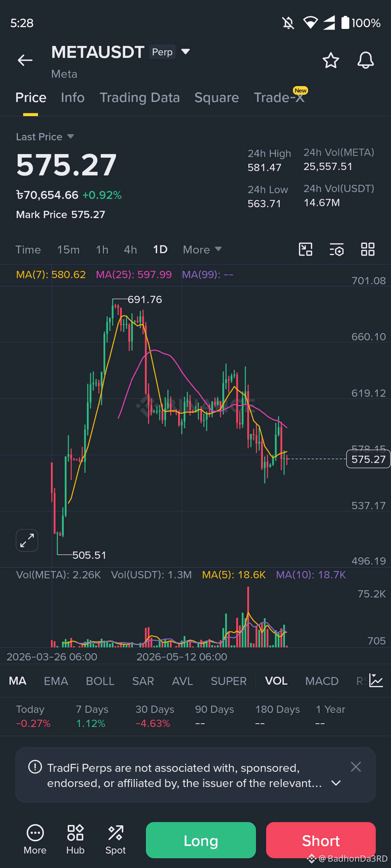Select the 4h chart interval
Screen dimensions: 391x868
pyautogui.click(x=130, y=250)
